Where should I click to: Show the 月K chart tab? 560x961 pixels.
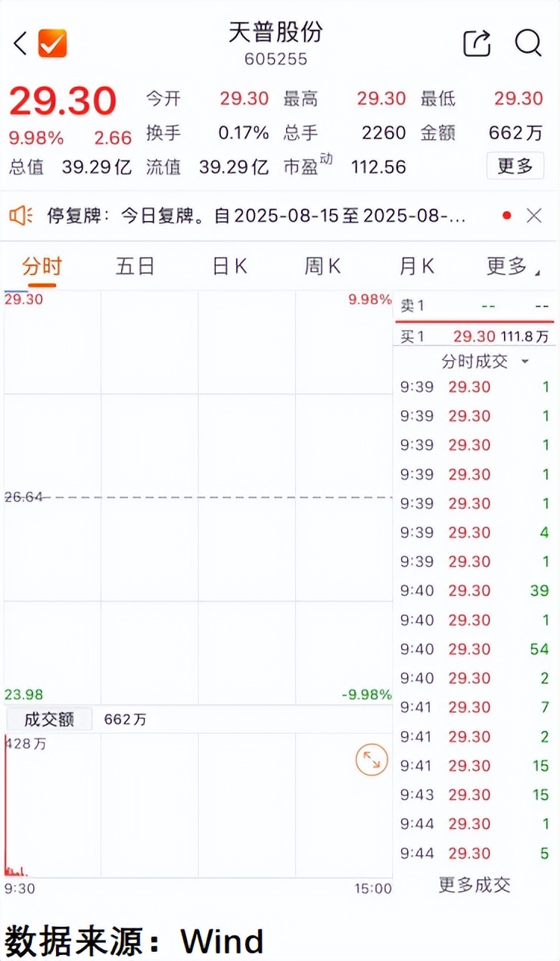[417, 266]
